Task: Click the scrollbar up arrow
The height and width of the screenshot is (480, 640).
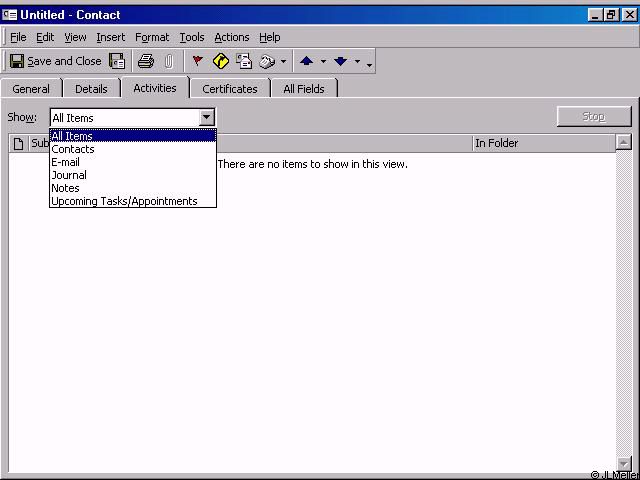Action: pos(624,142)
